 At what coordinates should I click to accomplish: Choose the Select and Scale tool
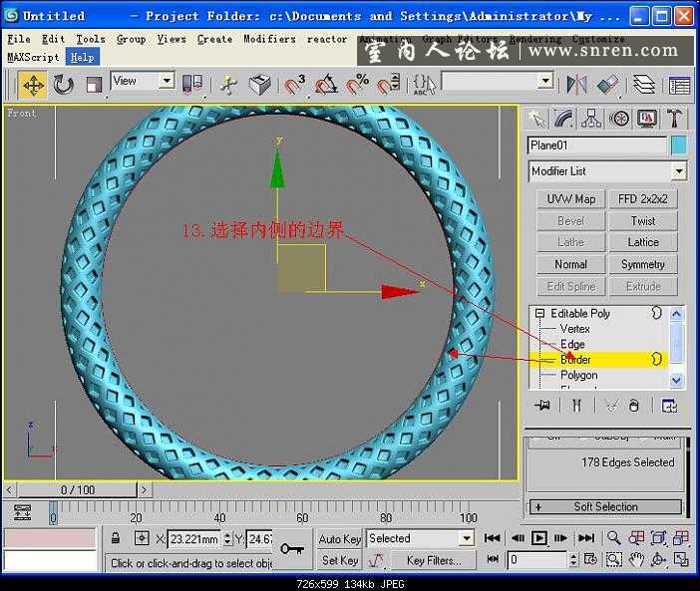(x=94, y=85)
